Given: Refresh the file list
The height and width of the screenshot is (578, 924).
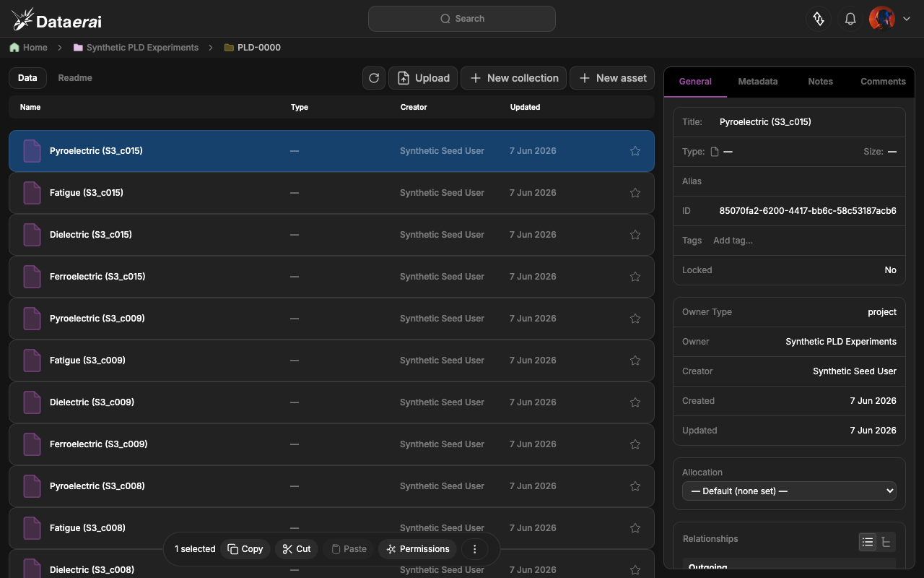Looking at the screenshot, I should coord(374,78).
